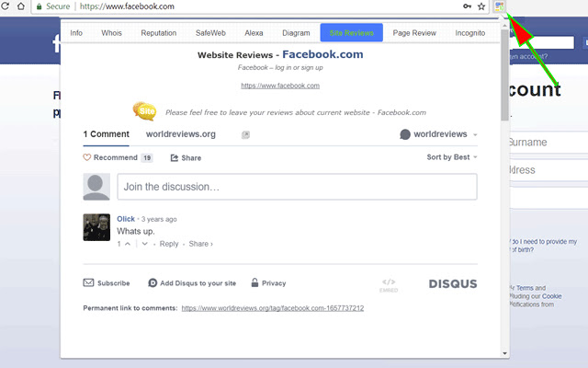
Task: Open Share menu on Olick's comment
Action: click(x=200, y=244)
